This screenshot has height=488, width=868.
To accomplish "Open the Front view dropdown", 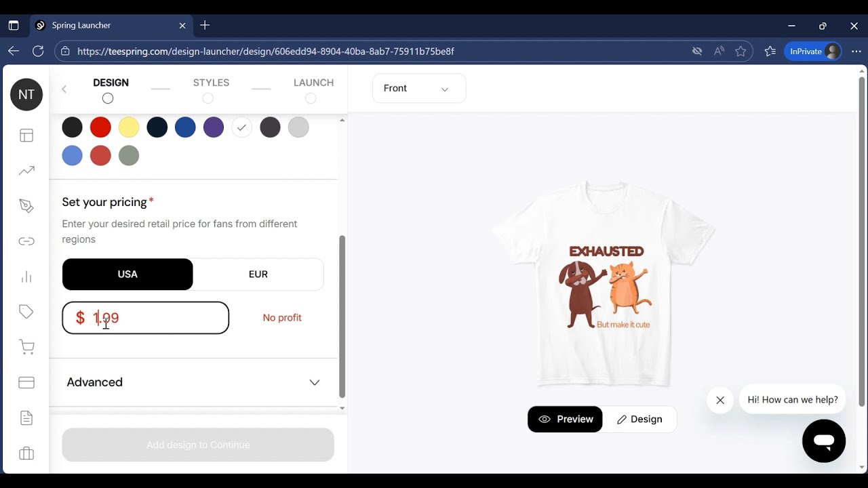I will click(419, 89).
